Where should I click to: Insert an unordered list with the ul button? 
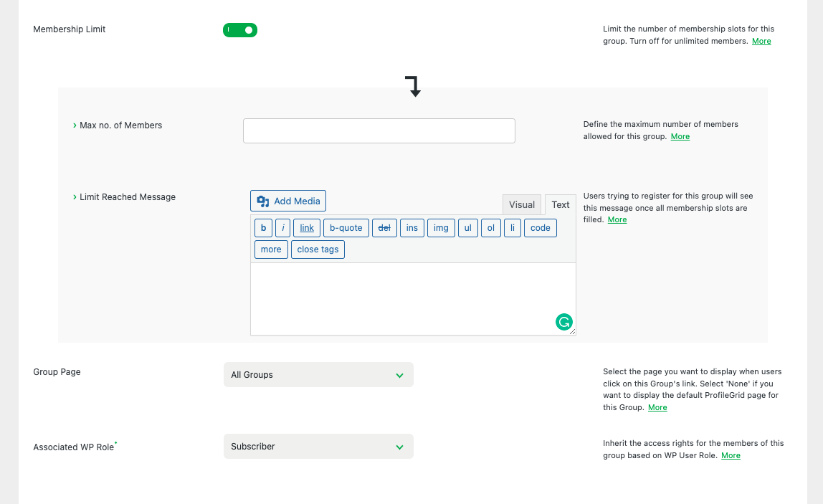coord(467,228)
